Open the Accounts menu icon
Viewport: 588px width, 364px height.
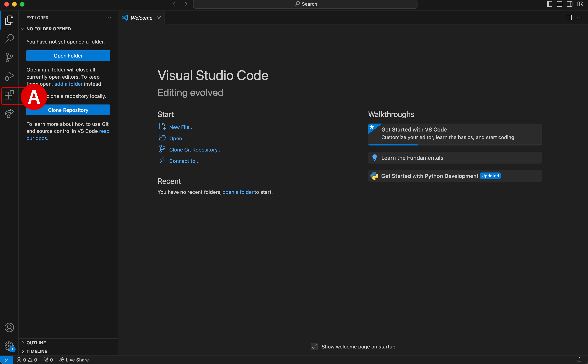coord(9,327)
